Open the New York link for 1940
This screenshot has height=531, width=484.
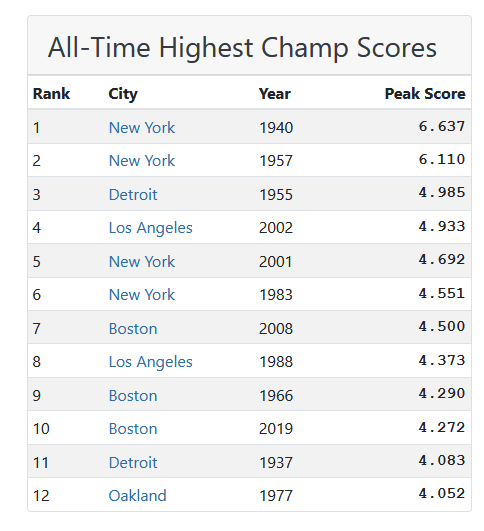point(142,128)
